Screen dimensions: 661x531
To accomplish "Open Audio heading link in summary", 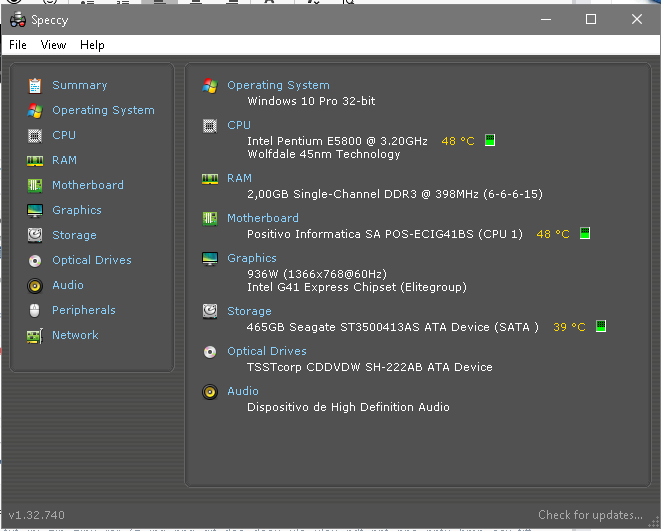I will 243,392.
